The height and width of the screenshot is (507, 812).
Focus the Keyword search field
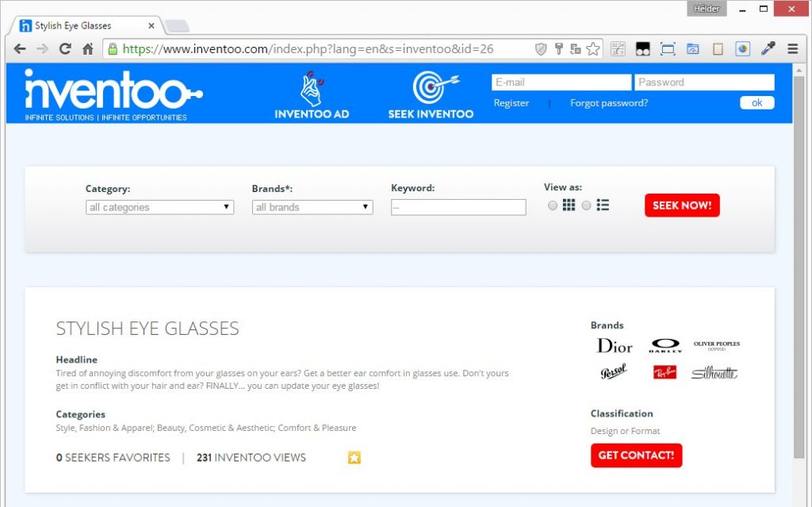click(458, 207)
